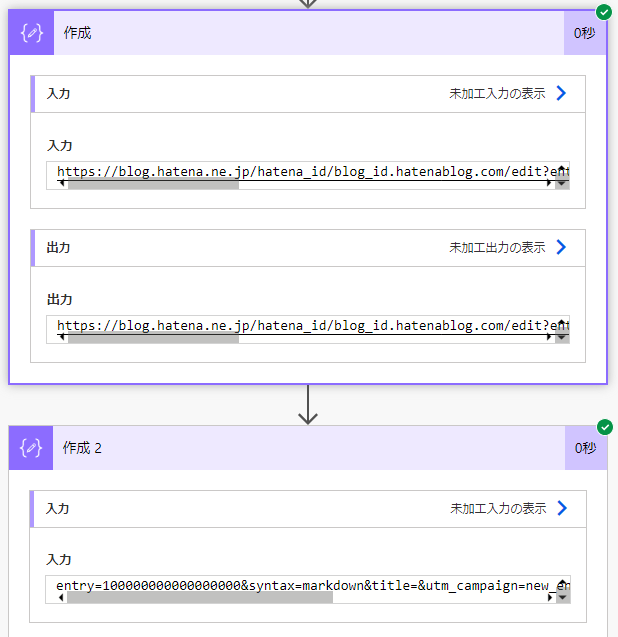Click left scroll arrow in 作成 output box
618x637 pixels.
(x=62, y=337)
